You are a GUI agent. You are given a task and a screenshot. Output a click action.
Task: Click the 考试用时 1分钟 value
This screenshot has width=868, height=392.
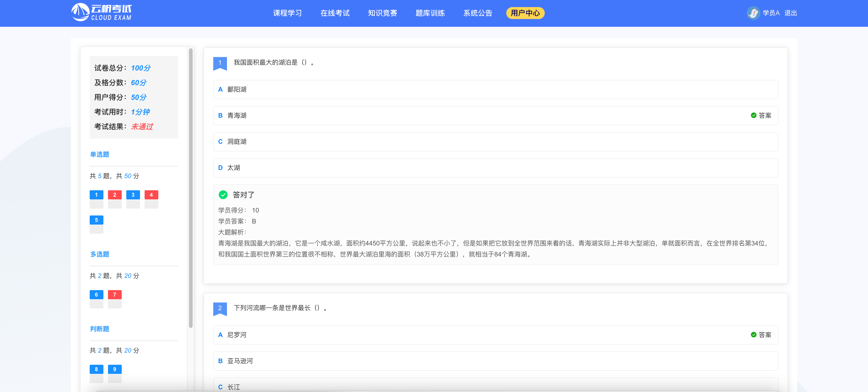pyautogui.click(x=140, y=112)
